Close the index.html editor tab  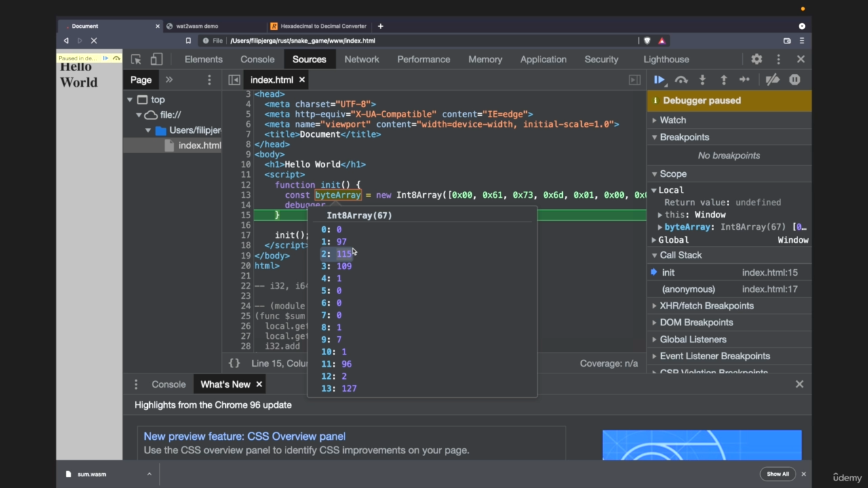point(302,80)
